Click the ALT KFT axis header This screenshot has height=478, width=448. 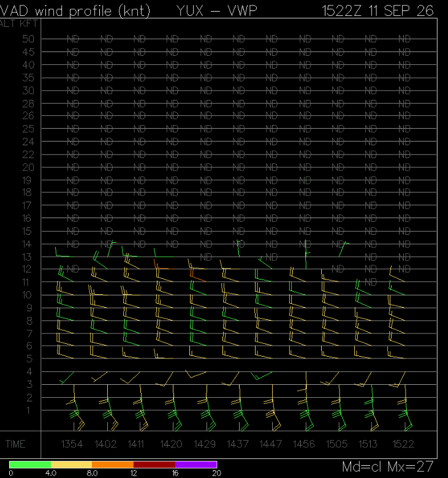coord(19,23)
